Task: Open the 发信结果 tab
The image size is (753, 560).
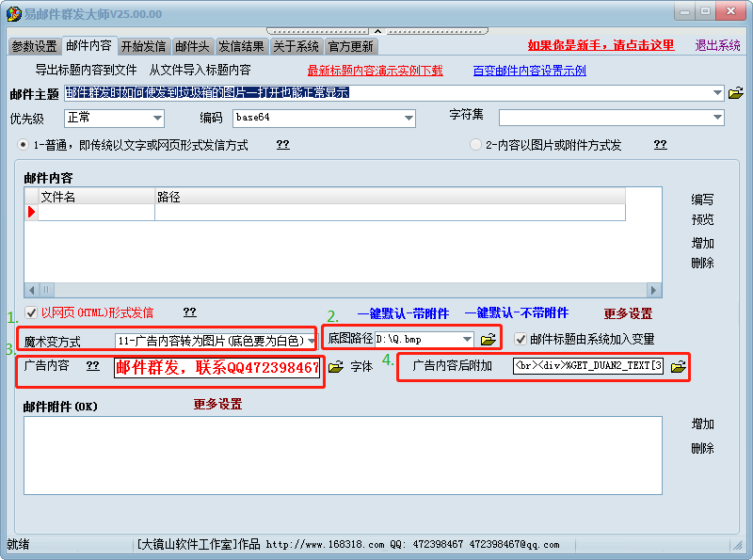Action: pyautogui.click(x=242, y=46)
